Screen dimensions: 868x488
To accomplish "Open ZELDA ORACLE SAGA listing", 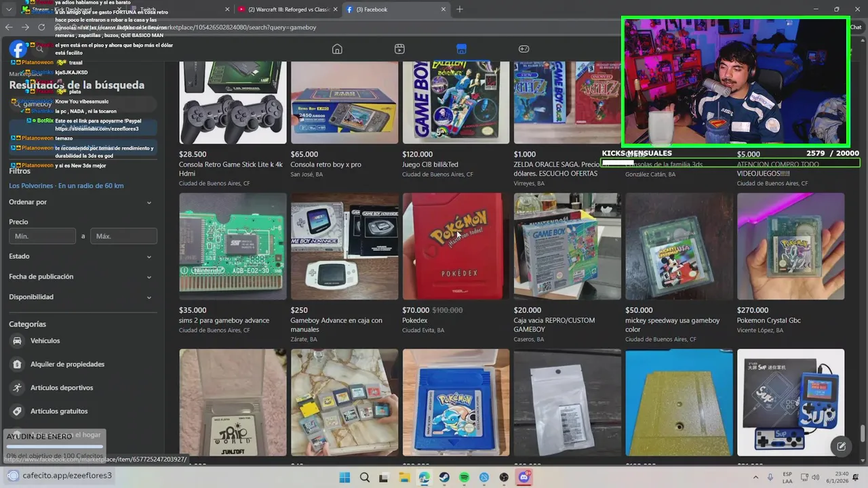I will [568, 102].
